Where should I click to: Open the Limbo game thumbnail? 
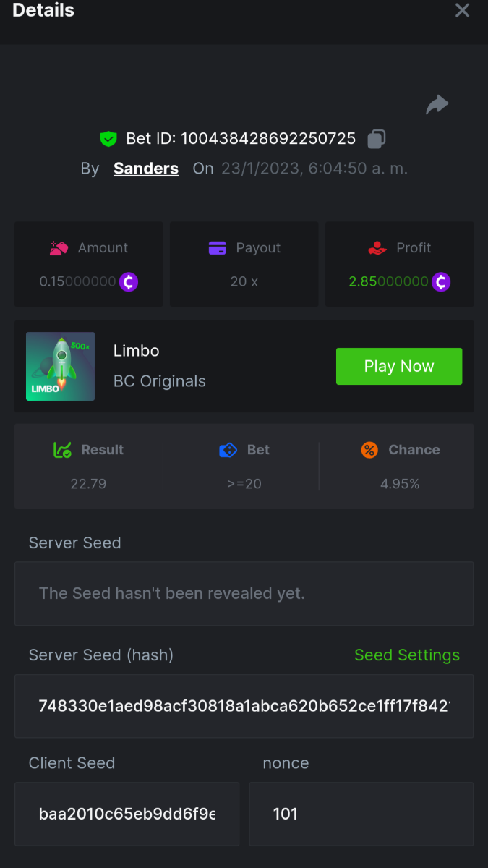61,366
